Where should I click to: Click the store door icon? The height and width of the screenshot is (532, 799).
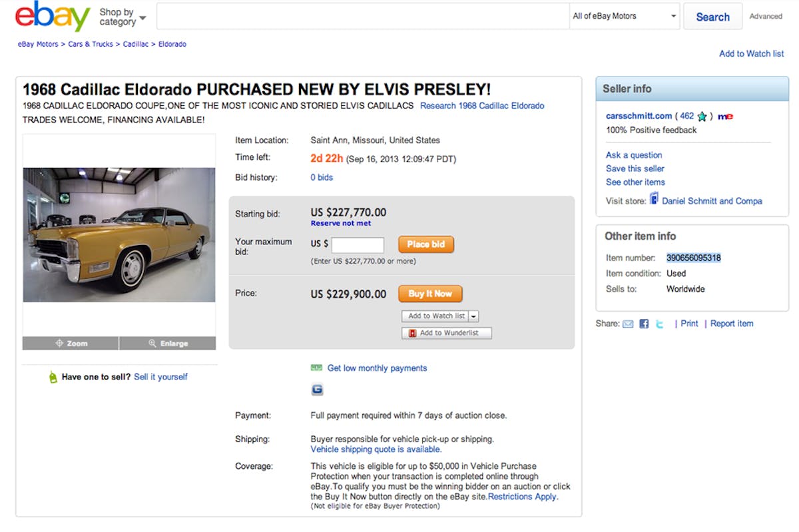coord(654,199)
